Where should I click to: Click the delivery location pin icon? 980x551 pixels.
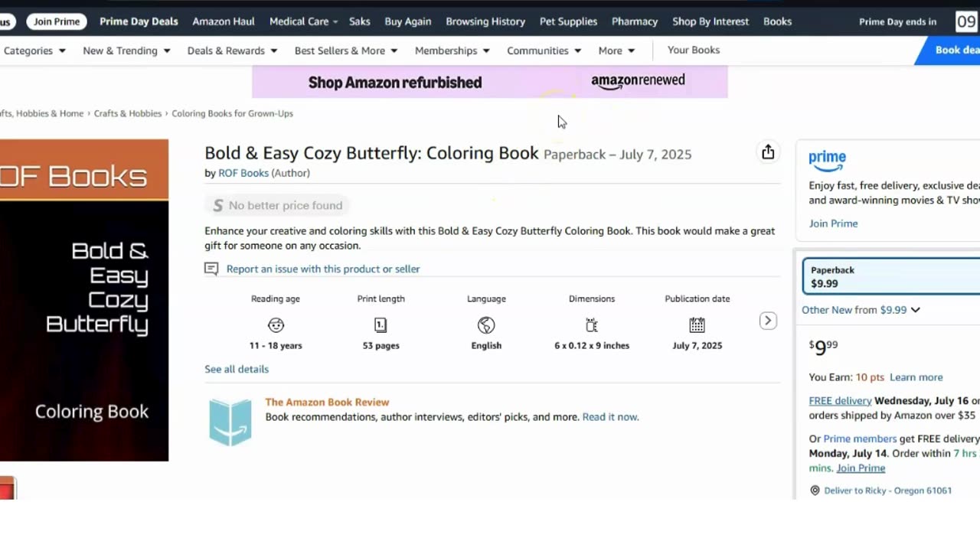[815, 491]
